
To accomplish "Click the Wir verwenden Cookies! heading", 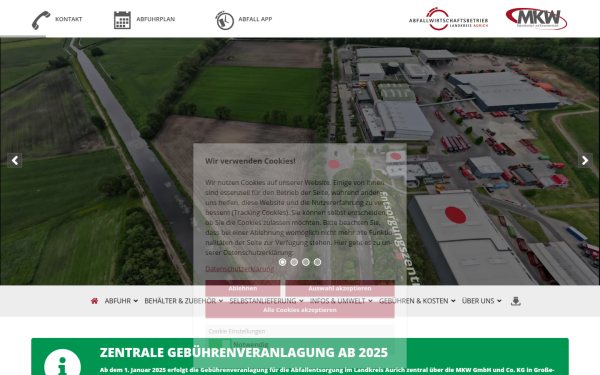I will 250,161.
